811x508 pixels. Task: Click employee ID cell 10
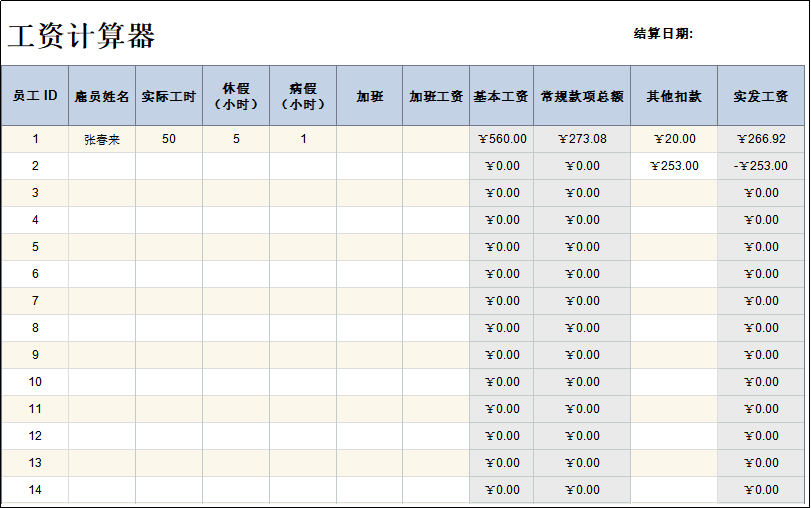coord(35,382)
